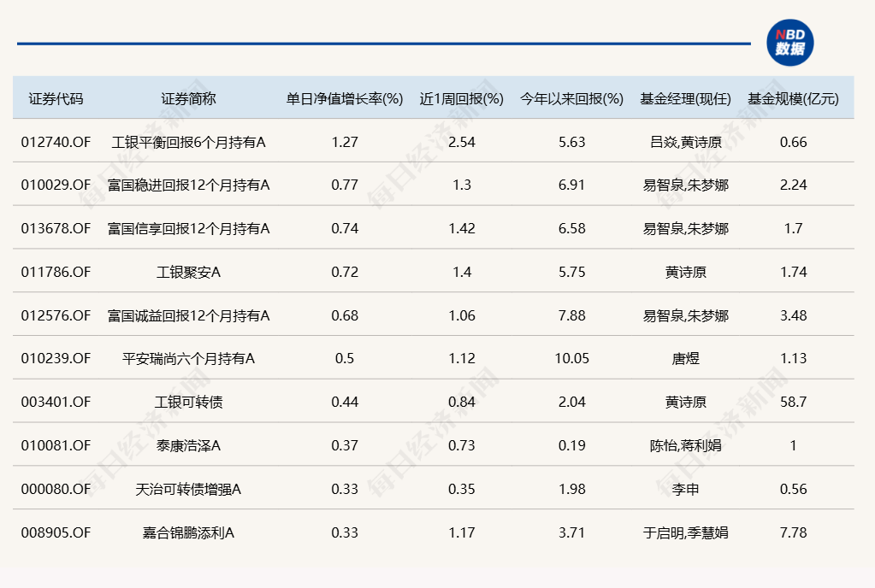This screenshot has height=588, width=875.
Task: Click the 证券简称 column header
Action: pos(189,99)
